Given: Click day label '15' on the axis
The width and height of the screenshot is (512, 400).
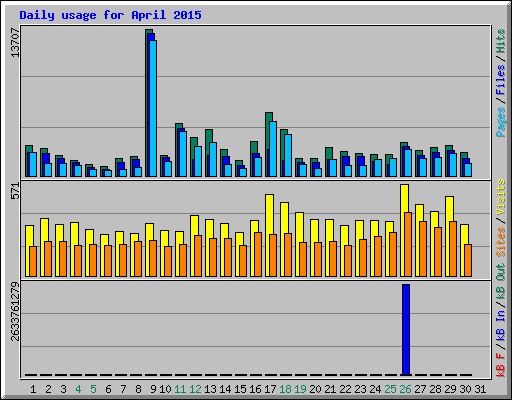Looking at the screenshot, I should pos(240,389).
